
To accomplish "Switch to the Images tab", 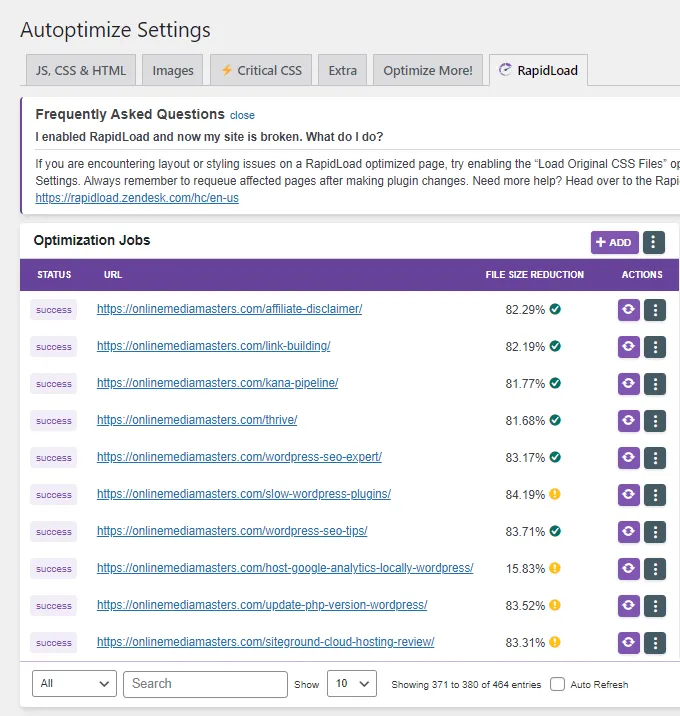I will pyautogui.click(x=173, y=70).
